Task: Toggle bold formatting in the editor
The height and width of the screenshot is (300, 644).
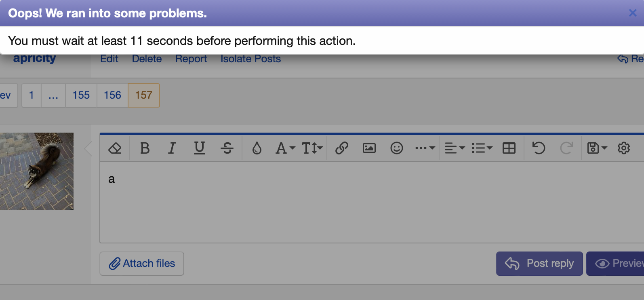Action: click(x=145, y=148)
